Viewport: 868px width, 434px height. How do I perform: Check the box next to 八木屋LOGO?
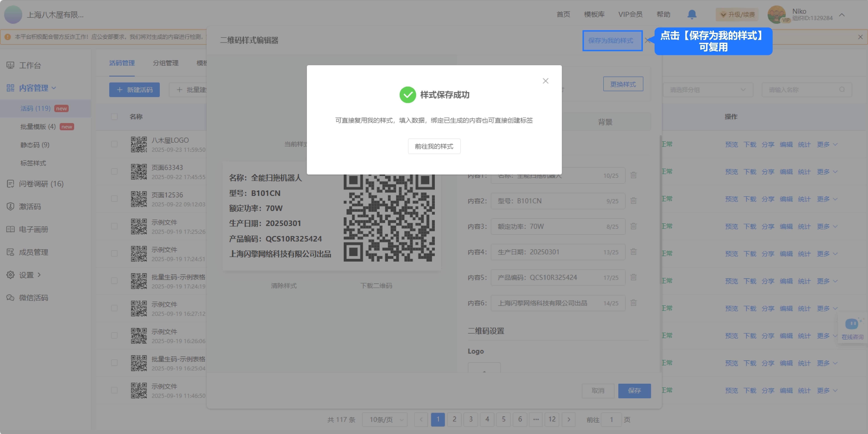pyautogui.click(x=114, y=144)
